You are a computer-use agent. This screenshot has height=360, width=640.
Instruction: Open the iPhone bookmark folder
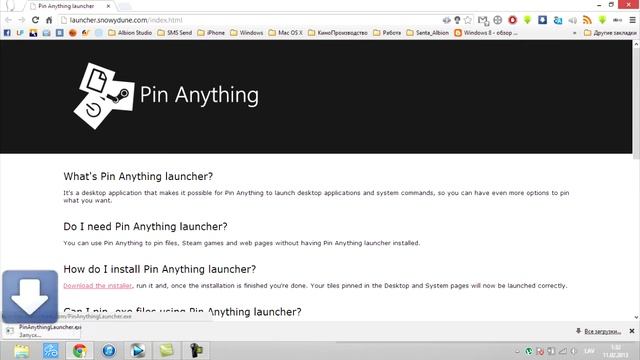[211, 33]
